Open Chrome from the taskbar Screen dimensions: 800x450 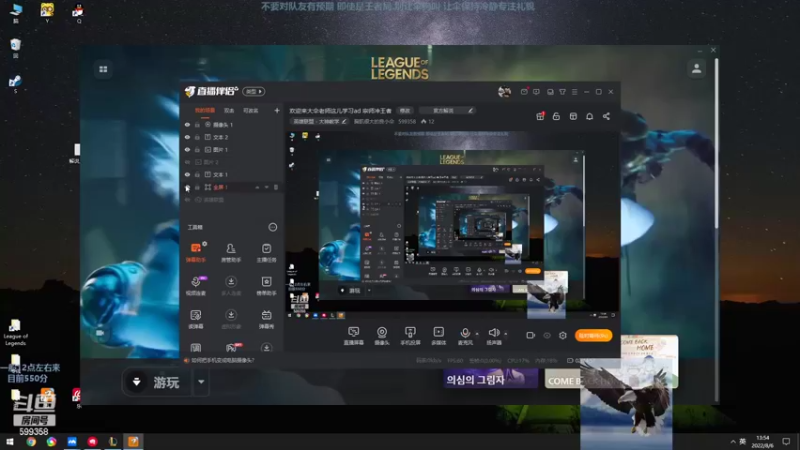click(x=31, y=441)
